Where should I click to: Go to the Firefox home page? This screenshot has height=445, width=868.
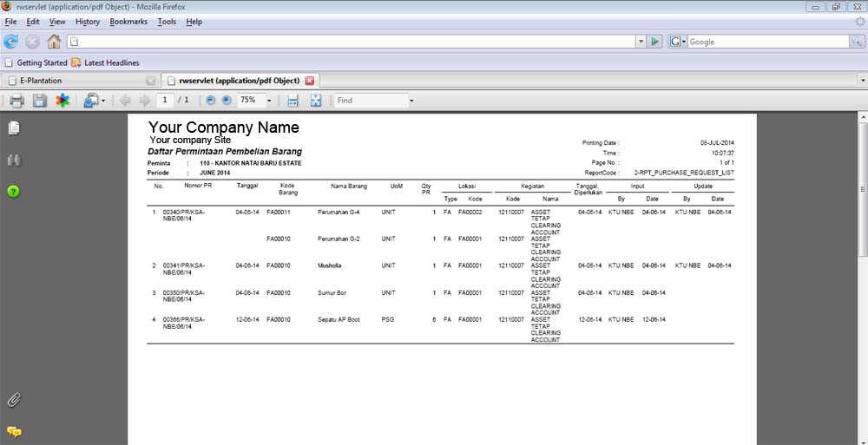pyautogui.click(x=54, y=42)
